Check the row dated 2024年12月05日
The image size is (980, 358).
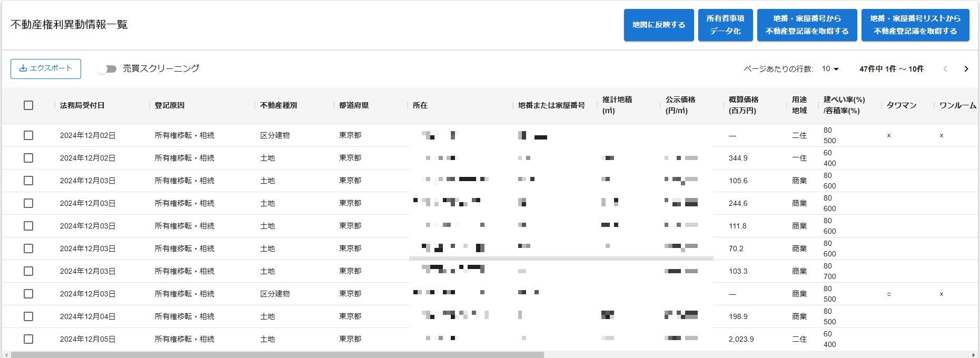click(x=28, y=339)
